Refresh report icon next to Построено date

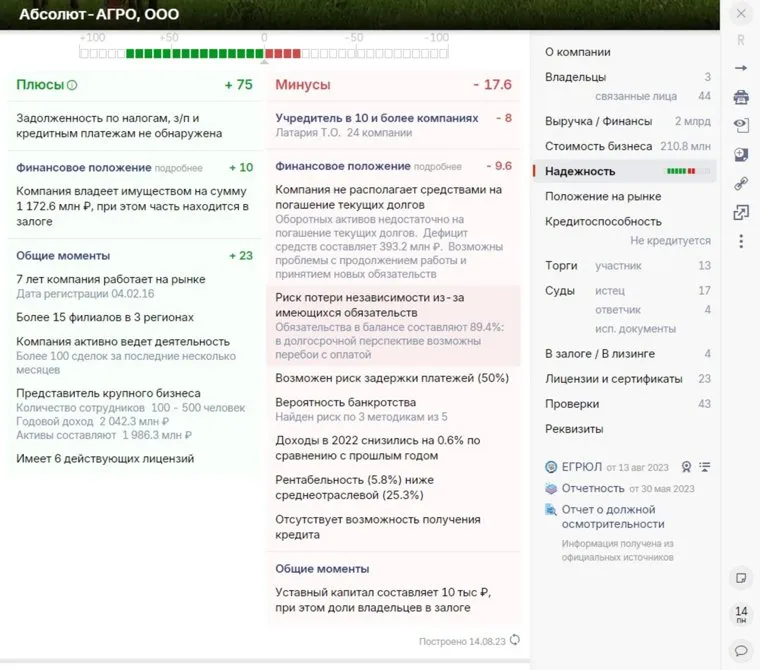coord(515,640)
